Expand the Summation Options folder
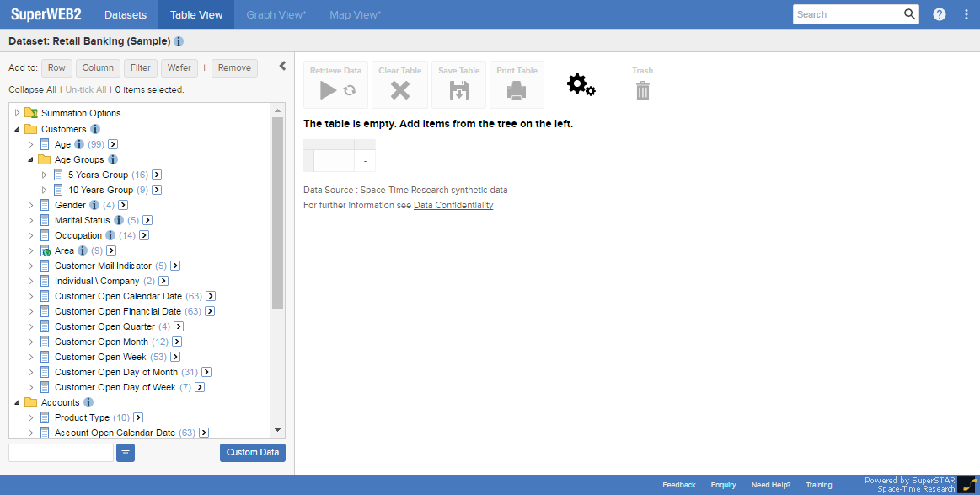The image size is (980, 495). (17, 113)
